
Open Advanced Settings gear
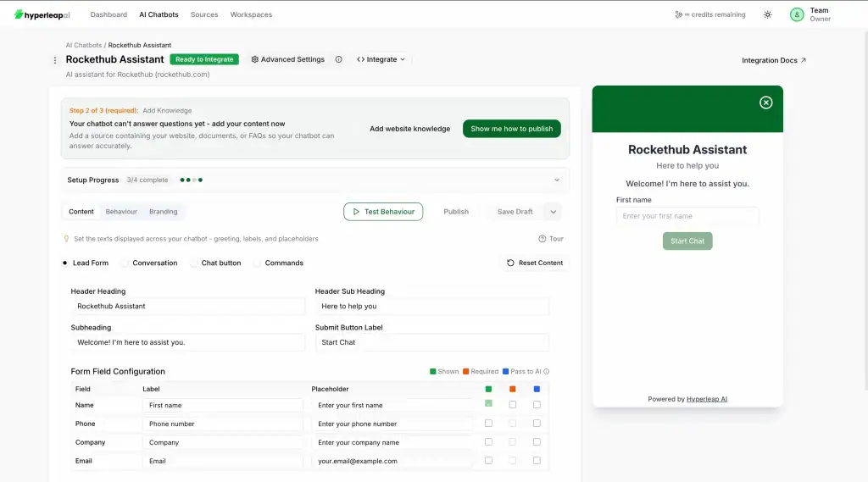coord(255,59)
